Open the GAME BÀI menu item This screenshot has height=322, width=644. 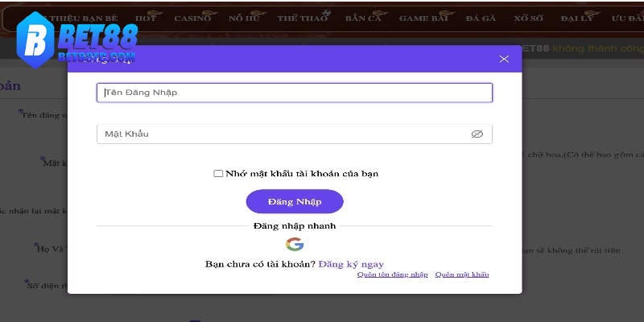coord(423,18)
